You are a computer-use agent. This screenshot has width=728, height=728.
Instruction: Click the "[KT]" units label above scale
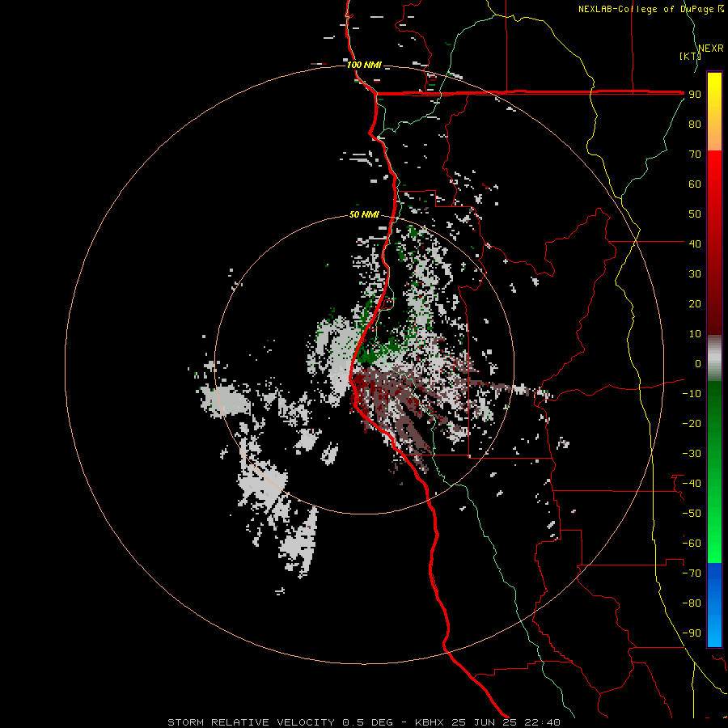[x=690, y=56]
